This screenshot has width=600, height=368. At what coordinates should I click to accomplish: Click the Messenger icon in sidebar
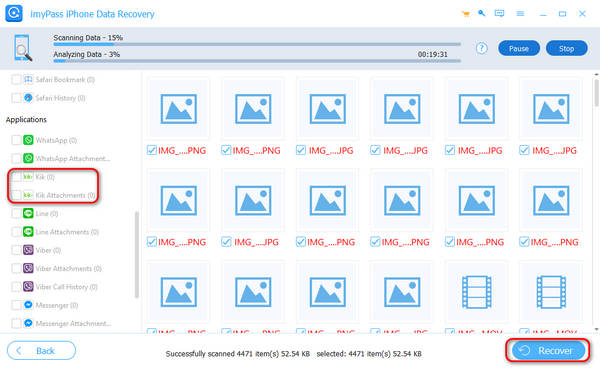tap(28, 305)
